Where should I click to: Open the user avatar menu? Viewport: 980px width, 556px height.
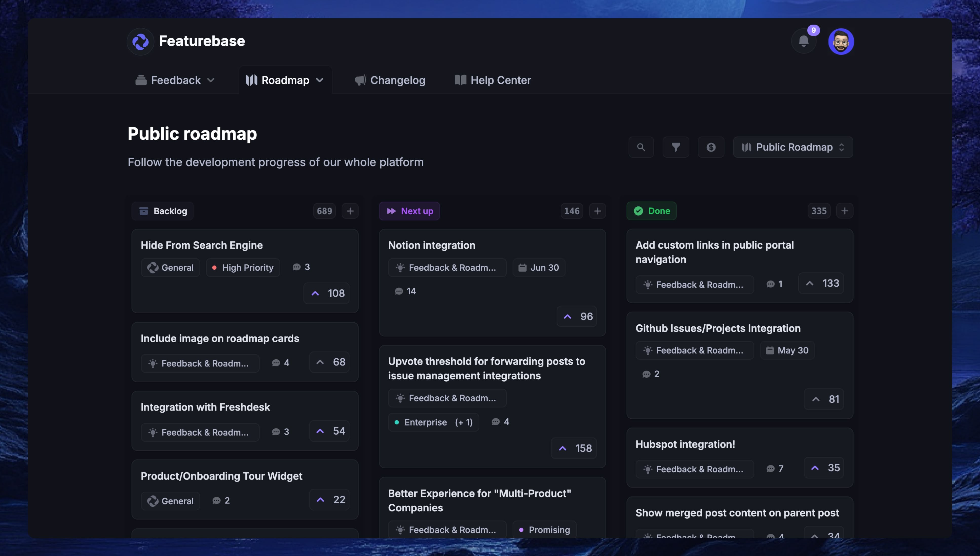[x=841, y=41]
